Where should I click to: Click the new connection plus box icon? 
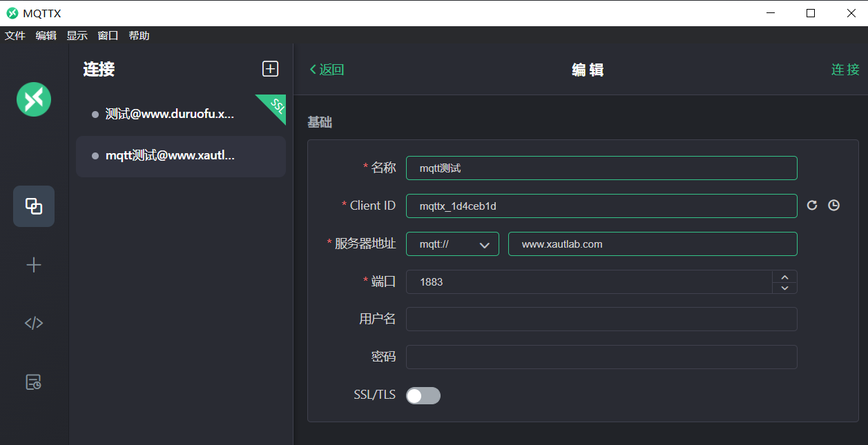pos(270,68)
